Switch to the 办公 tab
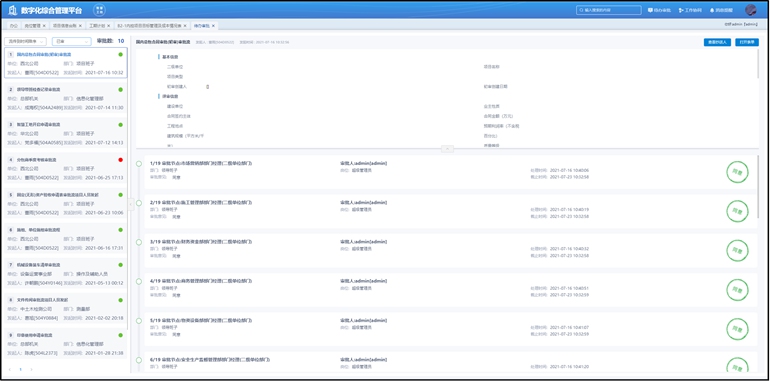Screen dimensions: 770x381 click(x=13, y=26)
